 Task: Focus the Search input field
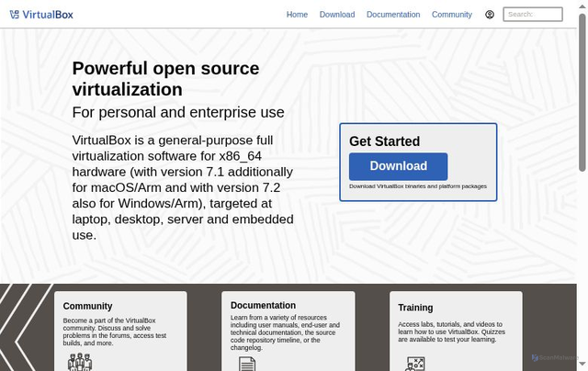coord(533,15)
